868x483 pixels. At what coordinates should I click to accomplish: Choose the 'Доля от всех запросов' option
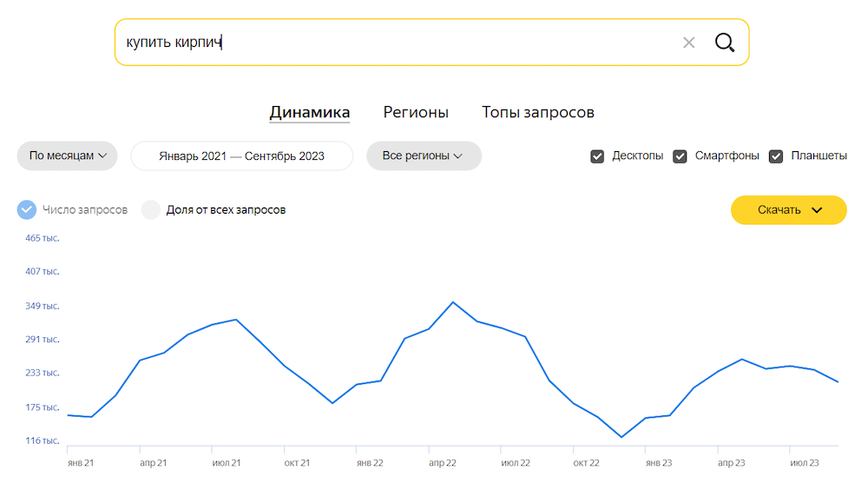(151, 209)
